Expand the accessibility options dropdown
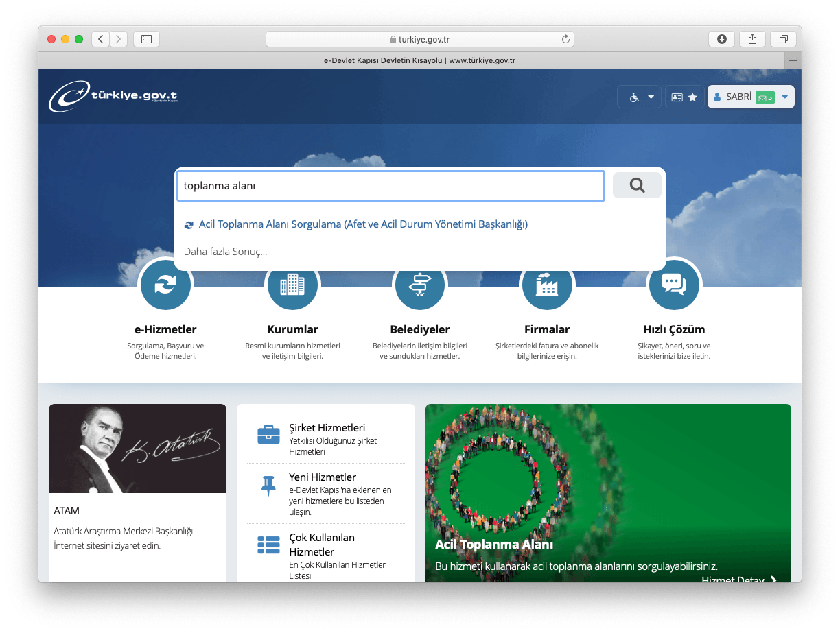Viewport: 840px width, 633px height. coord(640,97)
